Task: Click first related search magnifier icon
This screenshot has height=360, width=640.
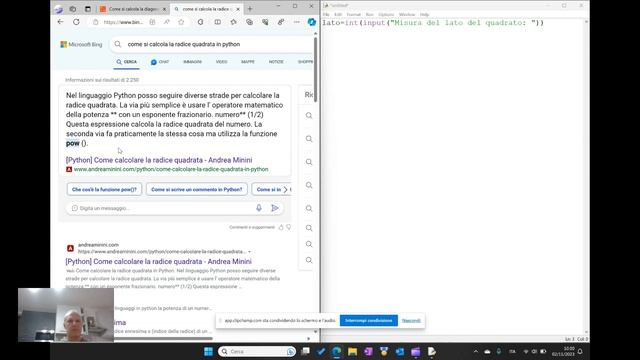Action: [309, 116]
